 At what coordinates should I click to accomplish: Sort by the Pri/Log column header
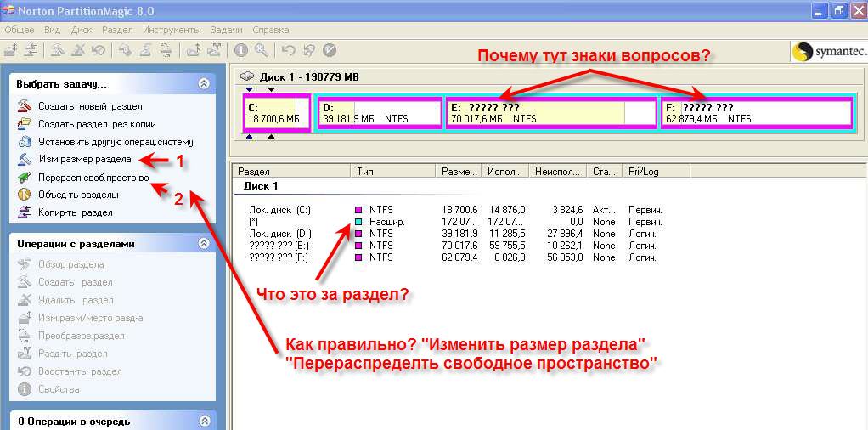point(656,172)
